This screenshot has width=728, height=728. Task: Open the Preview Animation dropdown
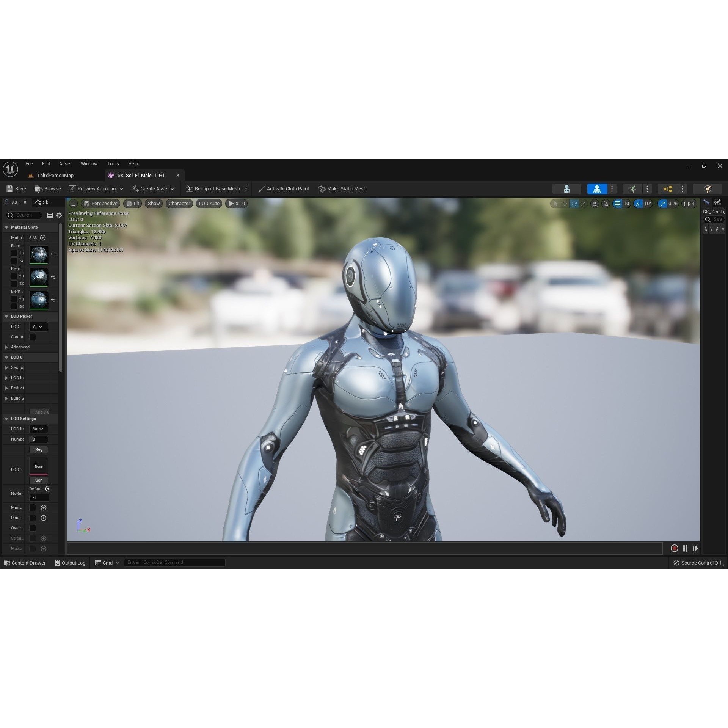tap(96, 189)
